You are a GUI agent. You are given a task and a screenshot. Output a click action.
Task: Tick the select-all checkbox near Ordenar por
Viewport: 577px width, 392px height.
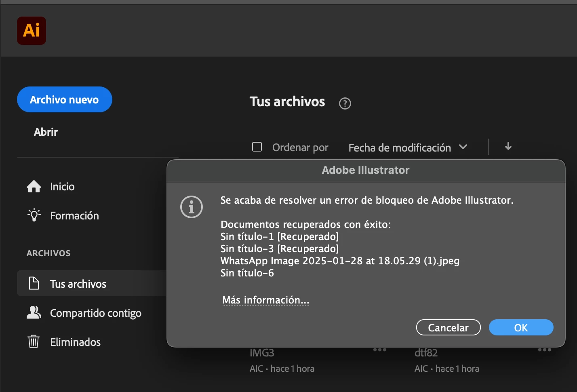click(x=257, y=147)
